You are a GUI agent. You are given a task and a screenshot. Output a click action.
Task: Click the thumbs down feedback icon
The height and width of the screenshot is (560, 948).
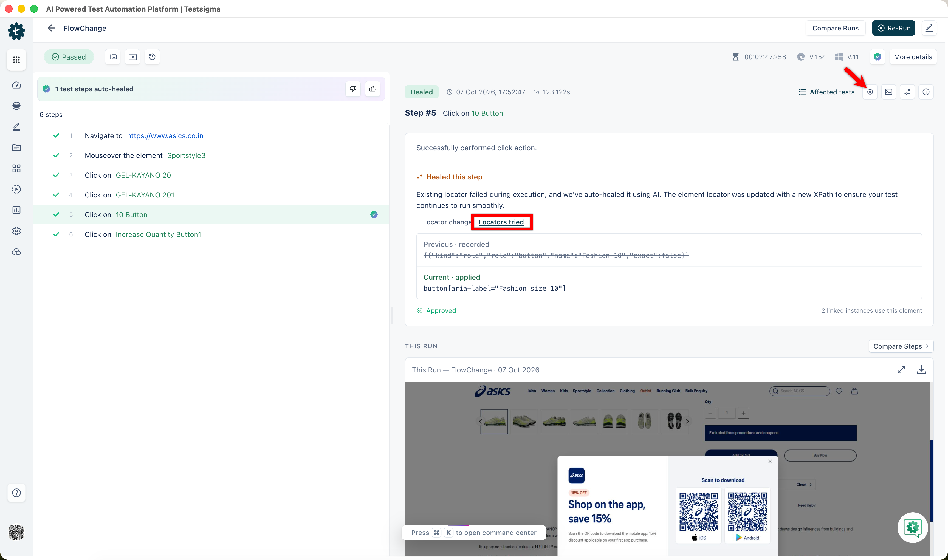(x=353, y=89)
